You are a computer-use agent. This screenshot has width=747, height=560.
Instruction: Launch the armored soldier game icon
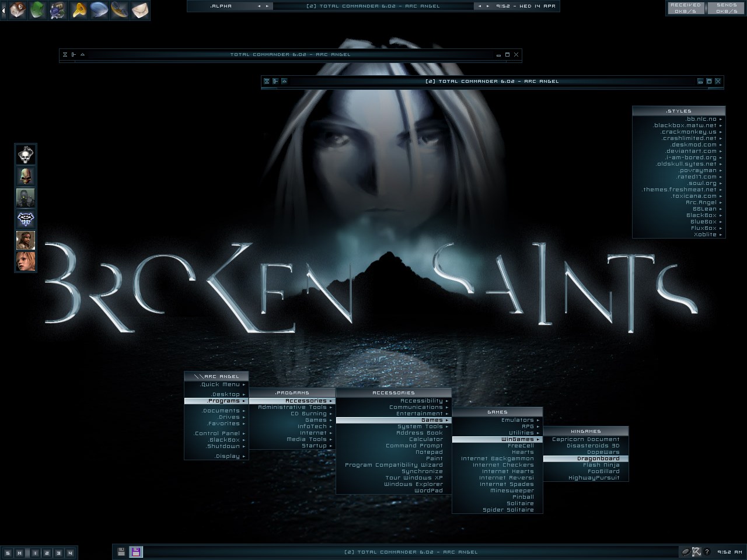tap(26, 198)
